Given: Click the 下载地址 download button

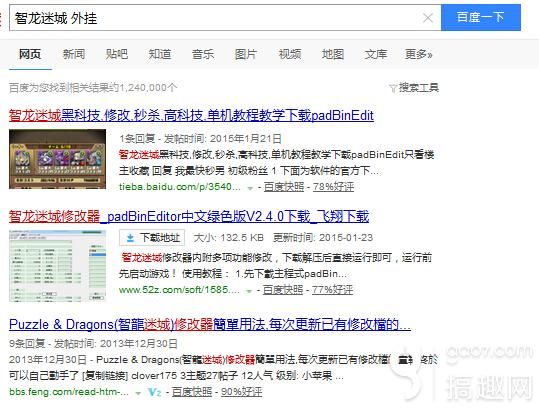Looking at the screenshot, I should click(x=152, y=237).
